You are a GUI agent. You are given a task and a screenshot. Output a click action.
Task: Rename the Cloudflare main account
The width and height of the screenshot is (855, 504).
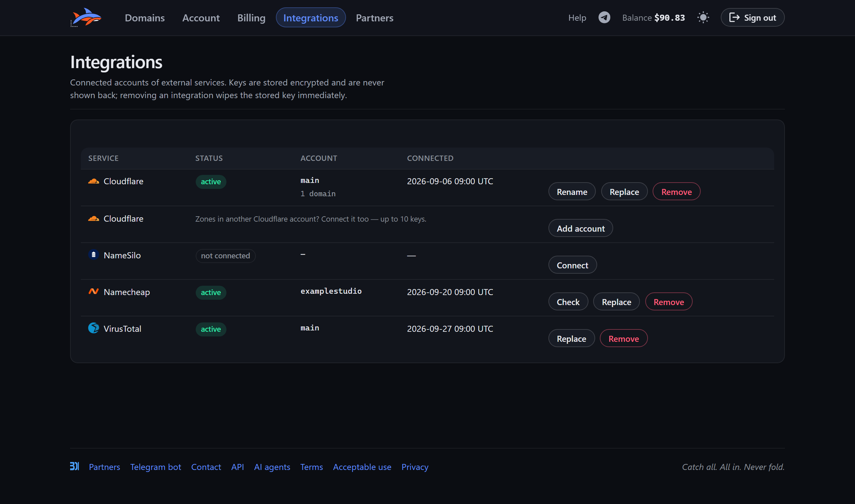[x=572, y=192]
